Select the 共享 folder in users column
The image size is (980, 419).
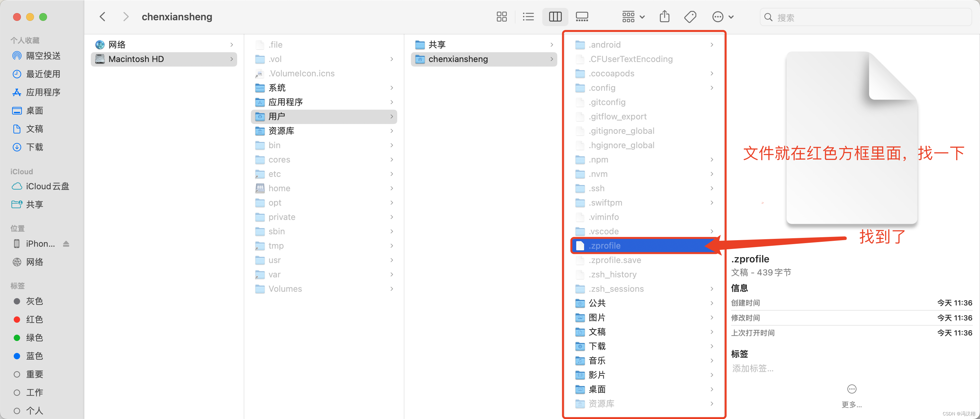pos(484,44)
